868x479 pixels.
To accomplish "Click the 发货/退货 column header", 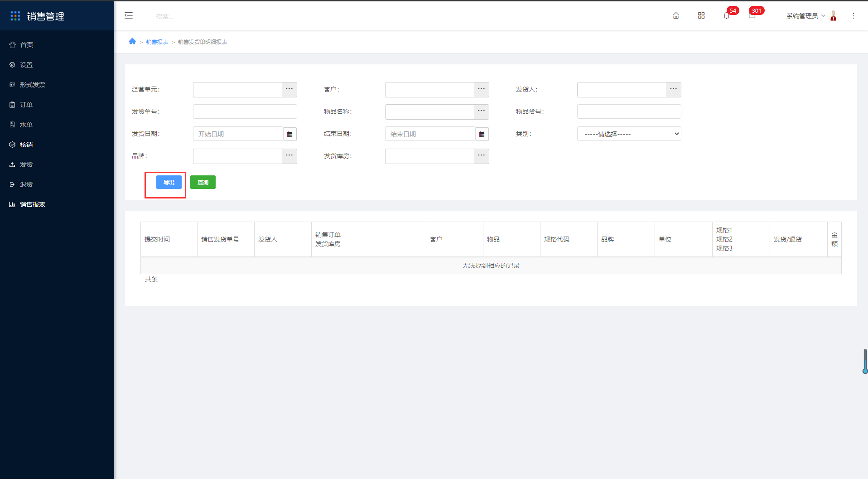I will (x=798, y=239).
